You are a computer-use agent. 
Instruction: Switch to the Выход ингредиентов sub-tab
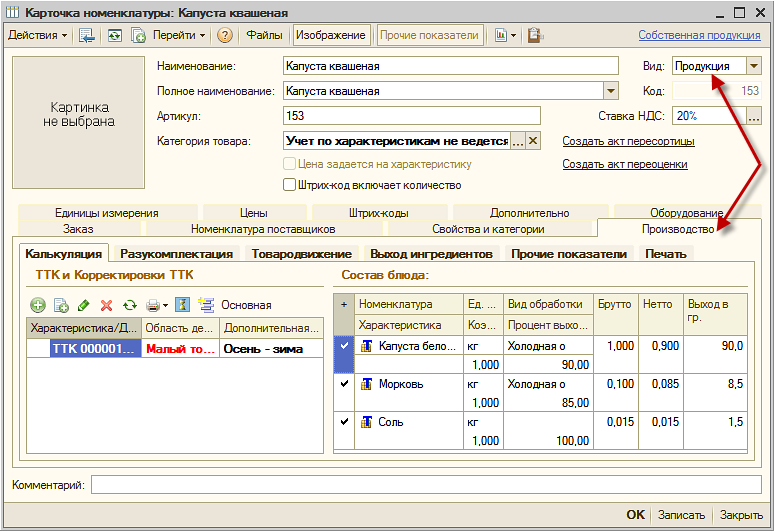[431, 254]
